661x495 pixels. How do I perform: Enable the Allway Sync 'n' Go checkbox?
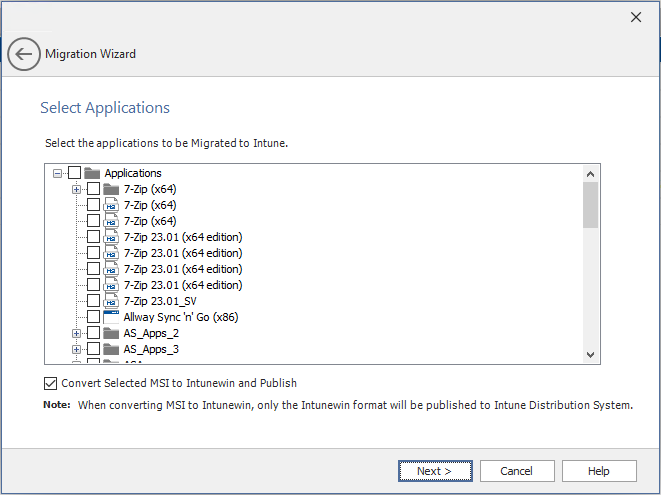click(93, 317)
